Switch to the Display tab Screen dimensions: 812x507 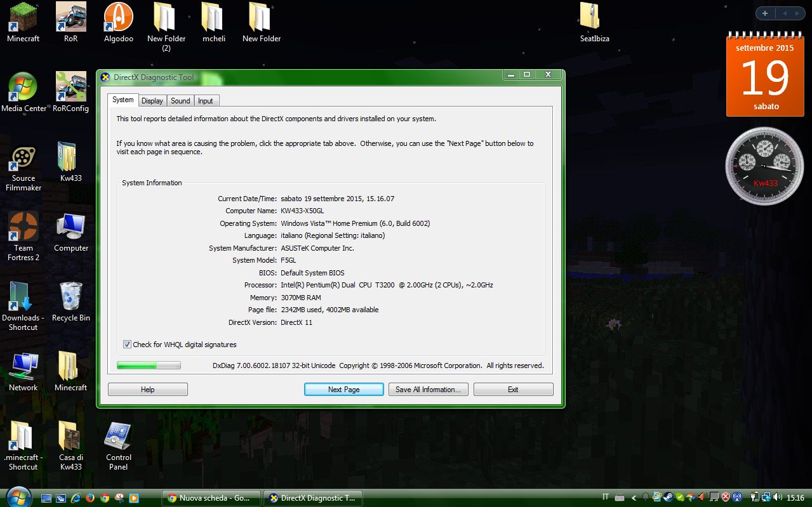(152, 101)
